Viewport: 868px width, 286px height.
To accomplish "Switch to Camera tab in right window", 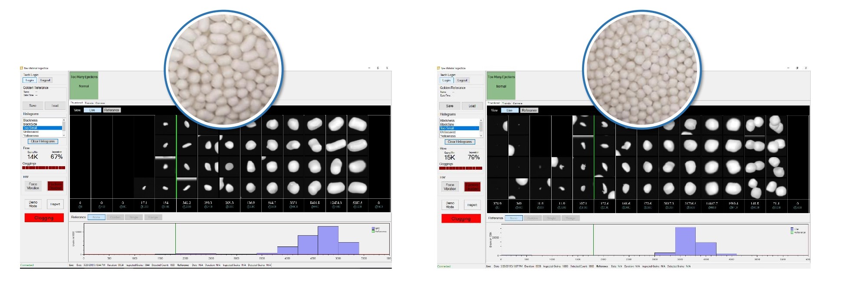I will coord(517,103).
